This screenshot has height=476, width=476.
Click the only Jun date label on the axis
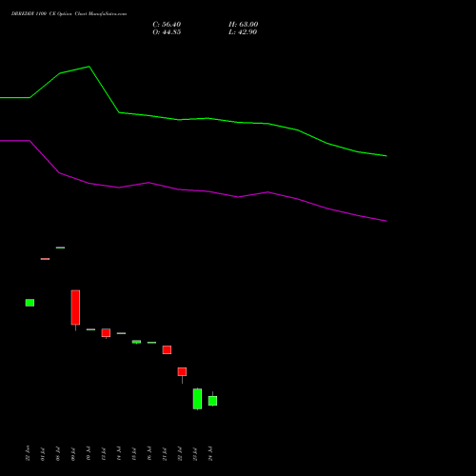(28, 453)
